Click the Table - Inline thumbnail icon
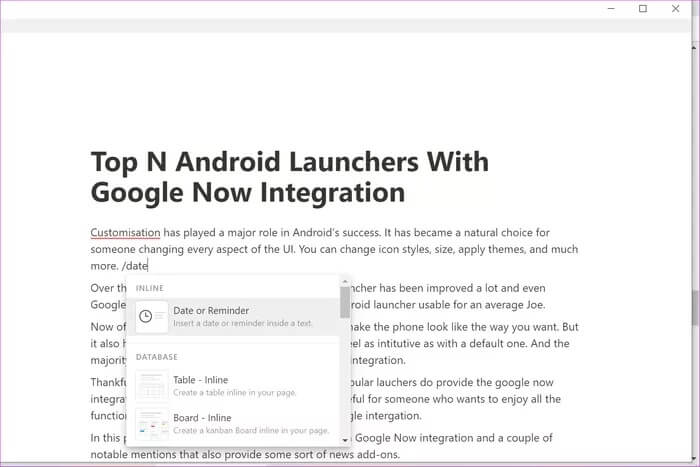700x467 pixels. (152, 386)
